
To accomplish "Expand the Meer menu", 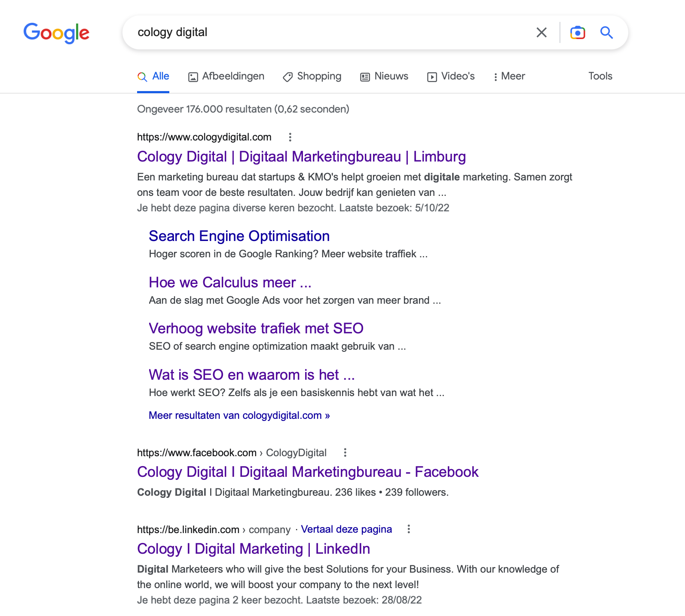I will [509, 76].
